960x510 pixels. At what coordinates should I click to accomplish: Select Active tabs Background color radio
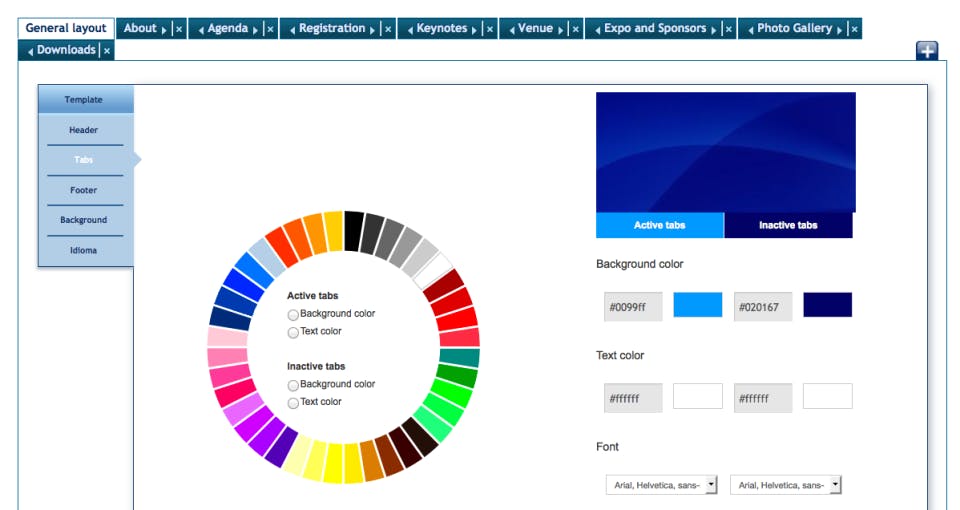293,315
